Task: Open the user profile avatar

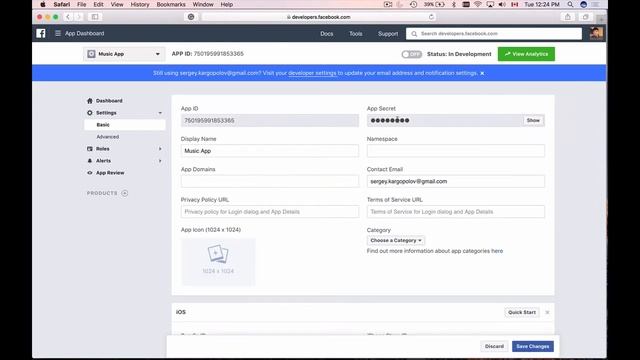Action: pyautogui.click(x=596, y=33)
